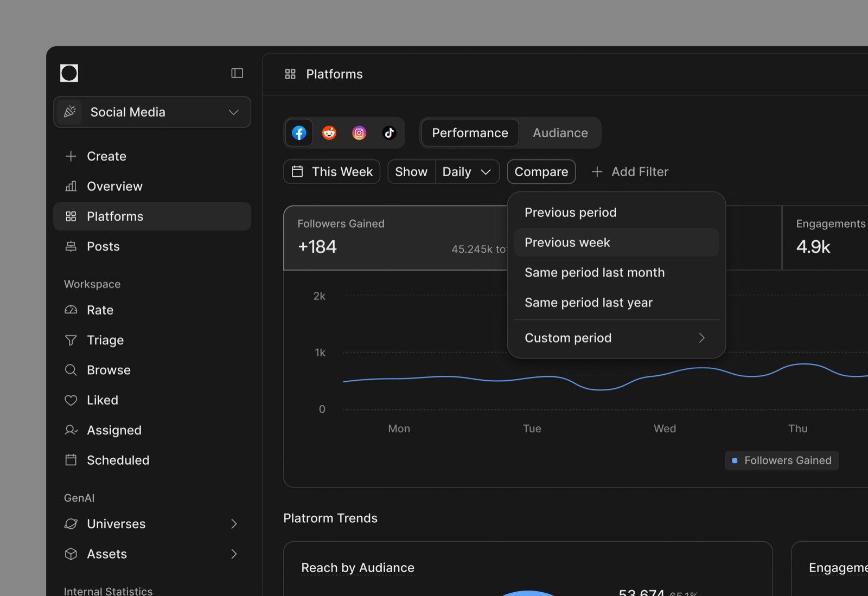Select the Engagements metric card
The height and width of the screenshot is (596, 868).
tap(825, 238)
